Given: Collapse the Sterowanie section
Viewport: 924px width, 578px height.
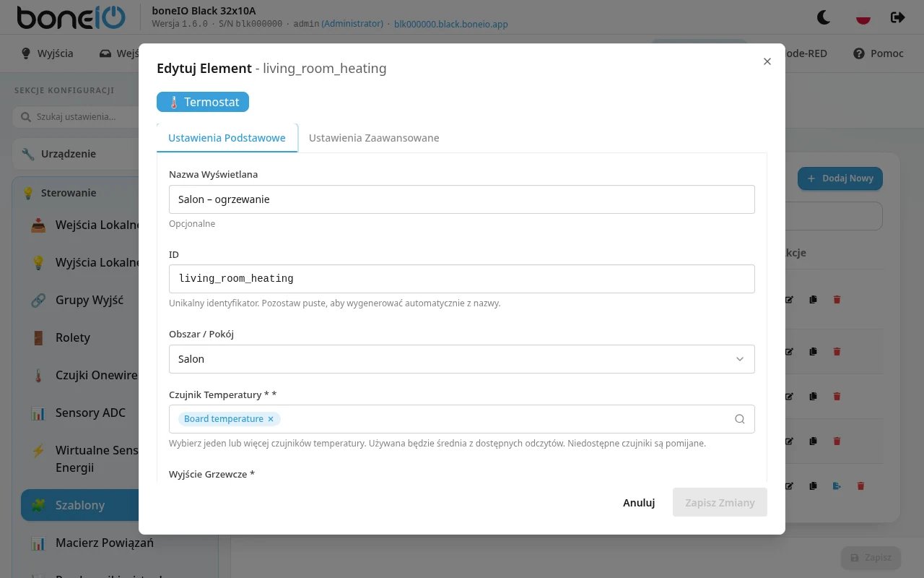Looking at the screenshot, I should pyautogui.click(x=75, y=193).
